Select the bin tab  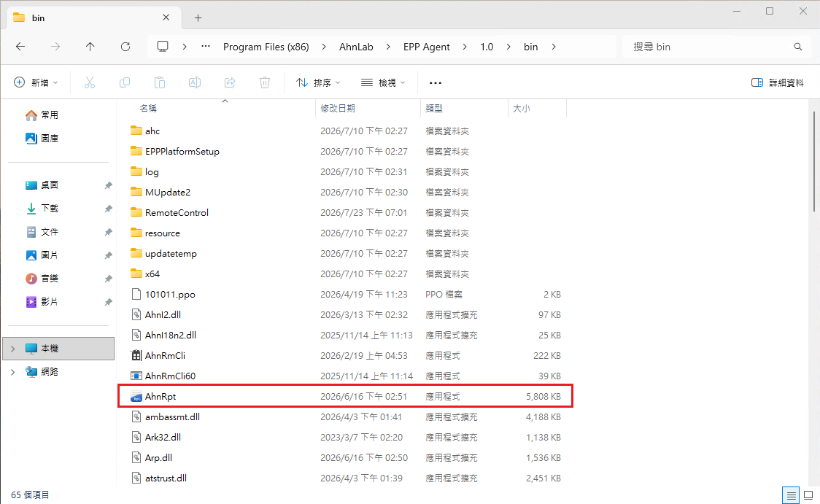[94, 18]
